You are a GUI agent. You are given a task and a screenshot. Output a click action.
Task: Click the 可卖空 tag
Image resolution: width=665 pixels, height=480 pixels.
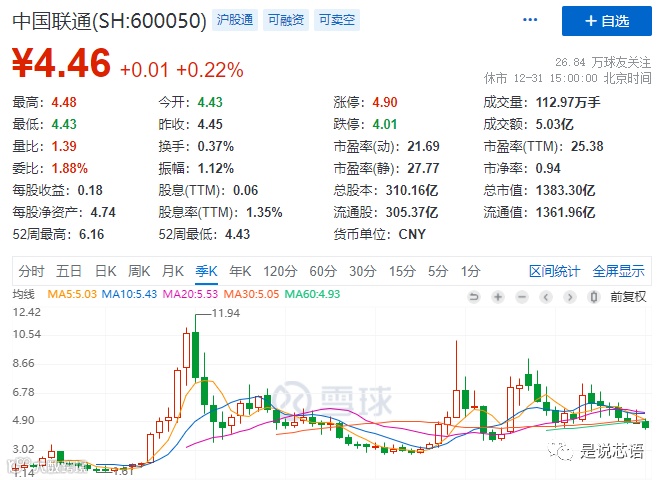(x=337, y=20)
